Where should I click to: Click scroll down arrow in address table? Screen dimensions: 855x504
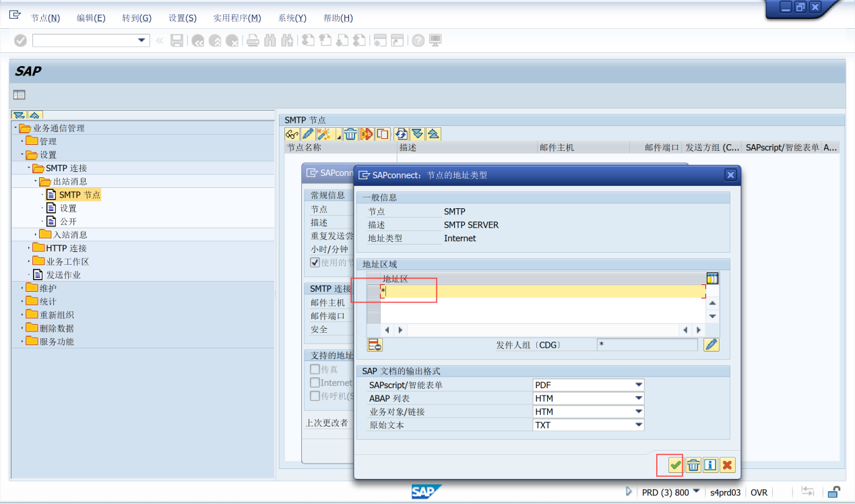(712, 317)
